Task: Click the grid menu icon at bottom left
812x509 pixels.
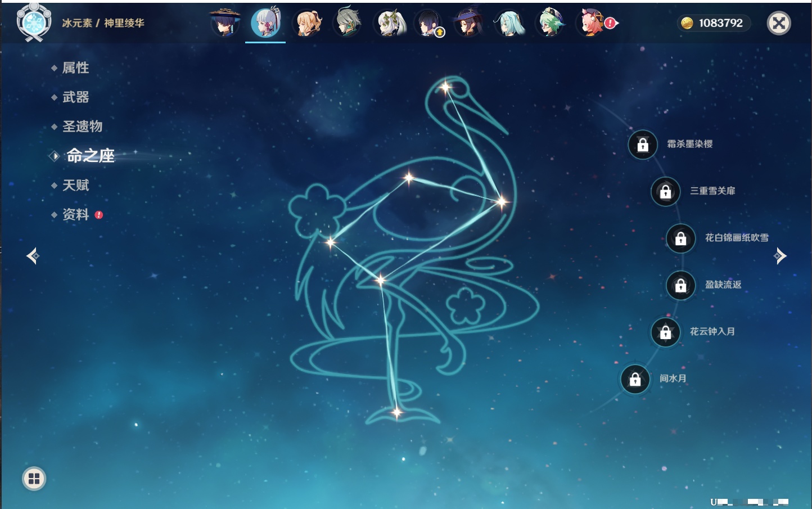Action: 34,479
